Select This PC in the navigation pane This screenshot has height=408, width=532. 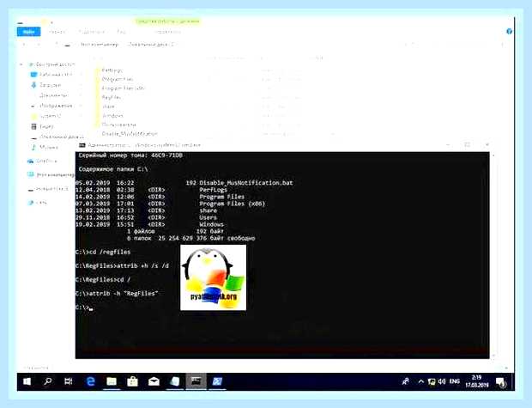pos(51,174)
